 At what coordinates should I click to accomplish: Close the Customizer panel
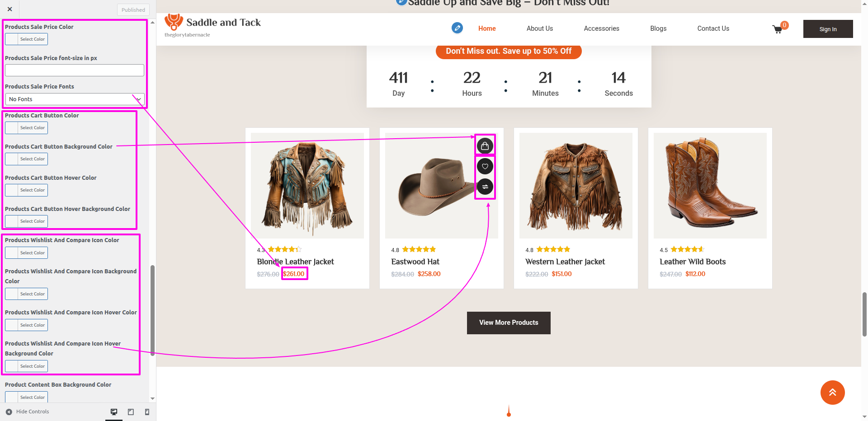(x=10, y=9)
